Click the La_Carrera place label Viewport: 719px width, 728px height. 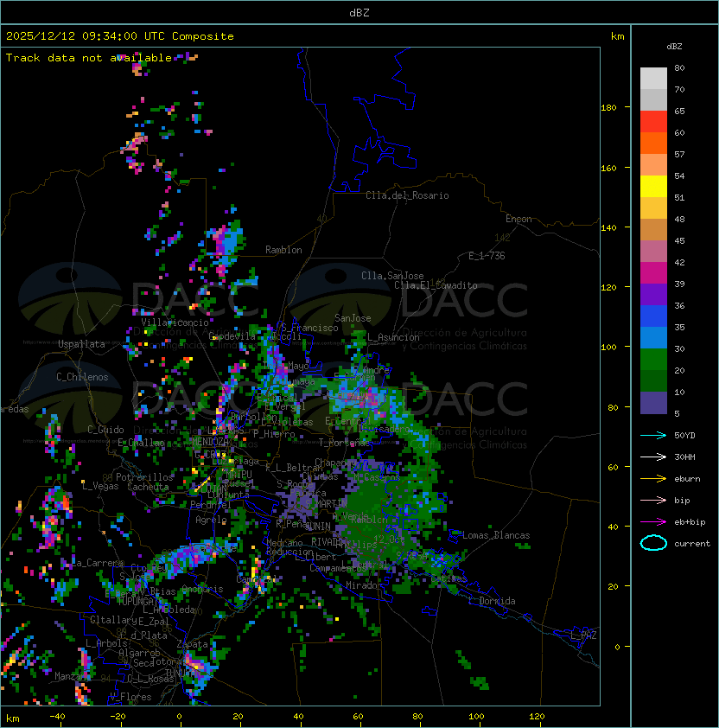tap(98, 563)
